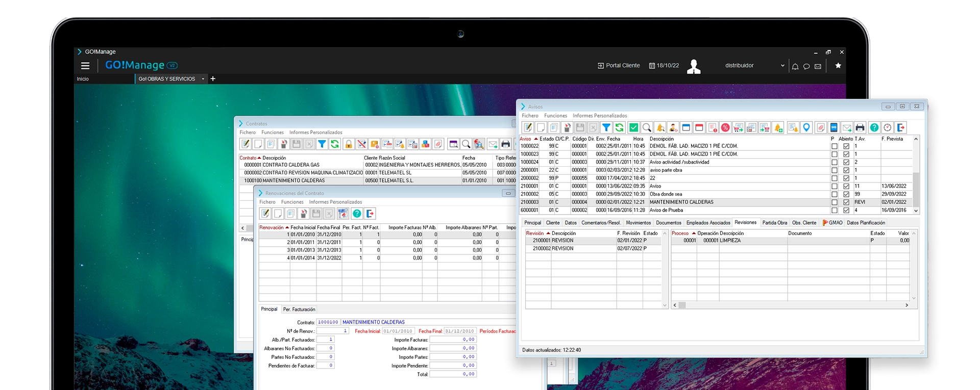
Task: Open Fichero menu in Avisos window
Action: pos(530,116)
